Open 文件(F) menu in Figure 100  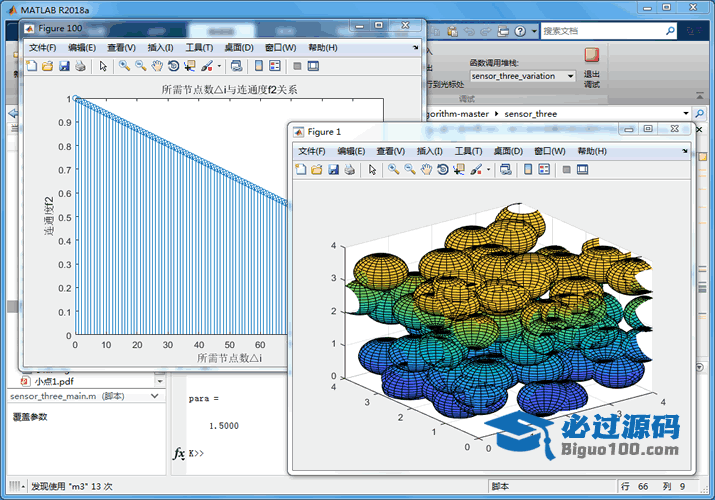pos(43,47)
